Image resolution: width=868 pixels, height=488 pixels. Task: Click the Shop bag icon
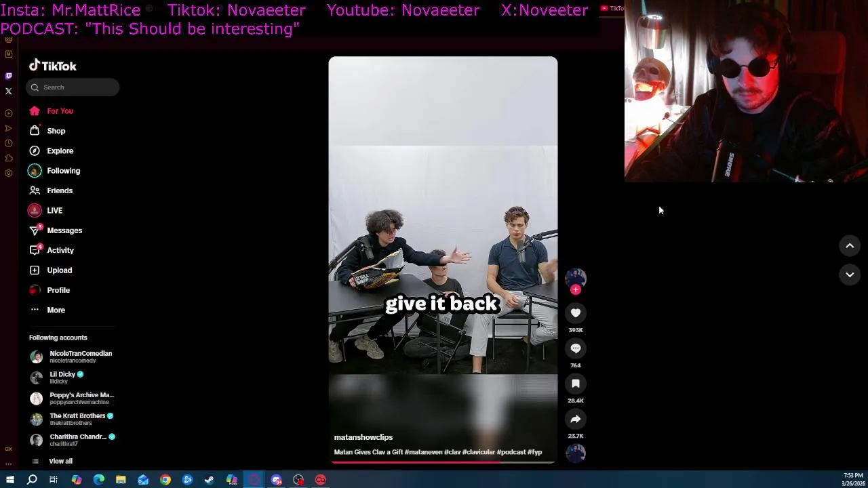click(35, 131)
